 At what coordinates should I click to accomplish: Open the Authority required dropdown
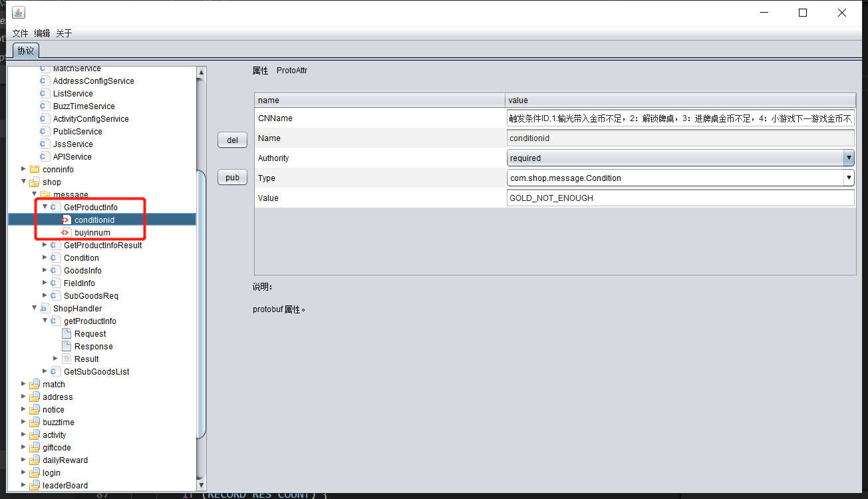pyautogui.click(x=849, y=158)
